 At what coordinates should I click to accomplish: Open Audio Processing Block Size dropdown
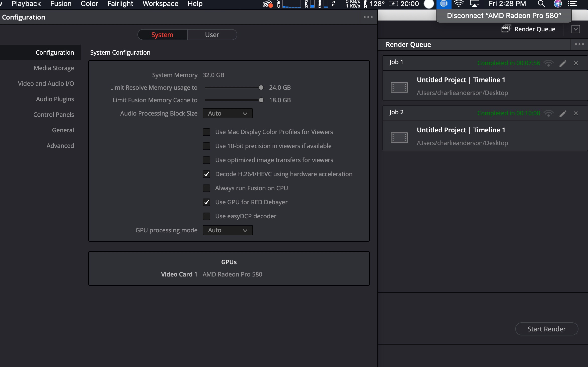click(x=227, y=114)
